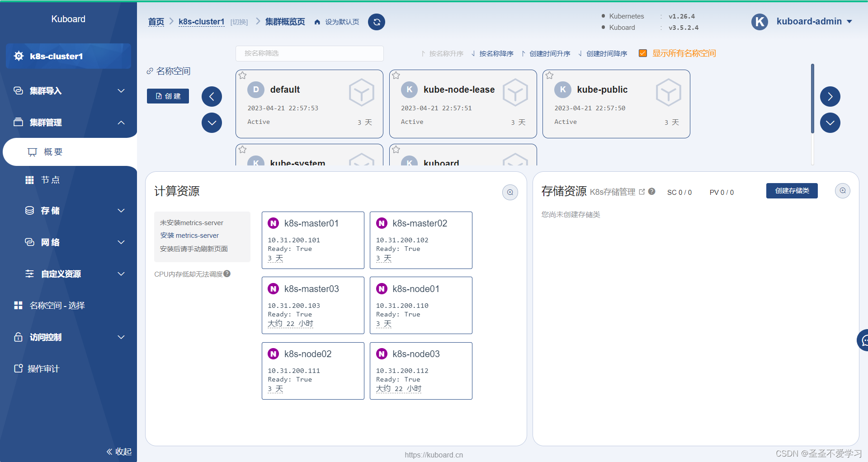Image resolution: width=868 pixels, height=462 pixels.
Task: Click the 名称空间 section label link icon
Action: tap(150, 71)
